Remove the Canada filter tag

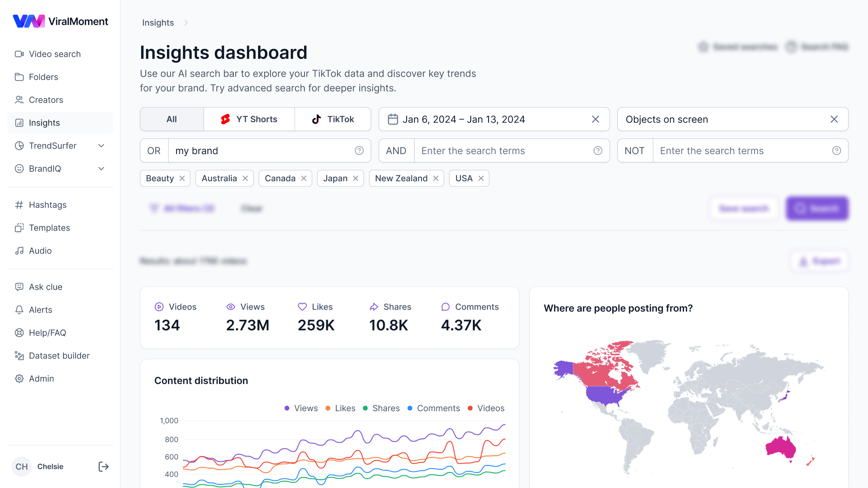point(304,178)
